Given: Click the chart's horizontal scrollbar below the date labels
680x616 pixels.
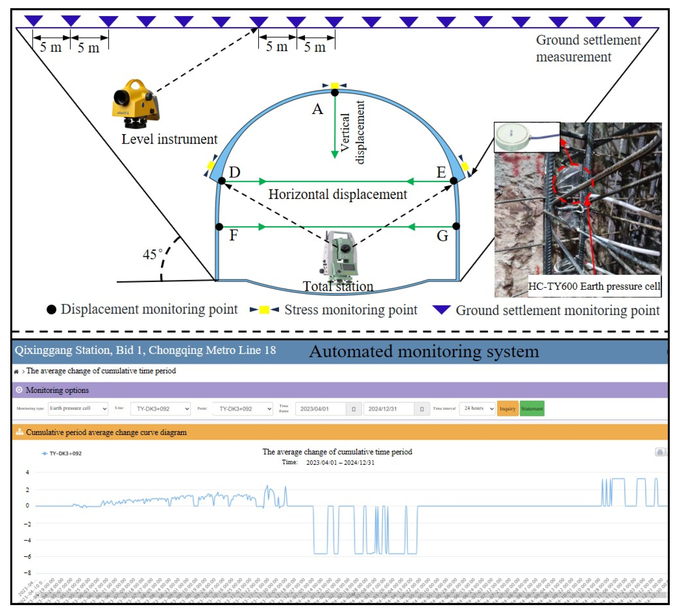Looking at the screenshot, I should click(x=352, y=595).
